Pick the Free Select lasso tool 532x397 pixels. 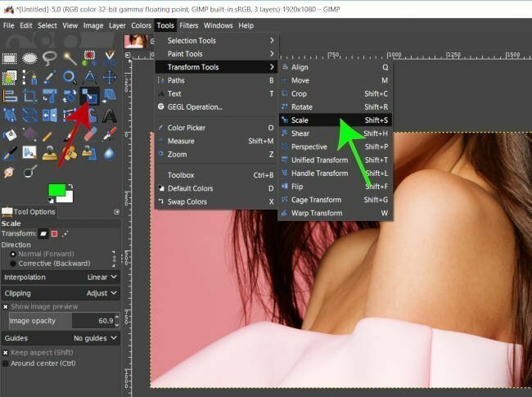coord(50,58)
